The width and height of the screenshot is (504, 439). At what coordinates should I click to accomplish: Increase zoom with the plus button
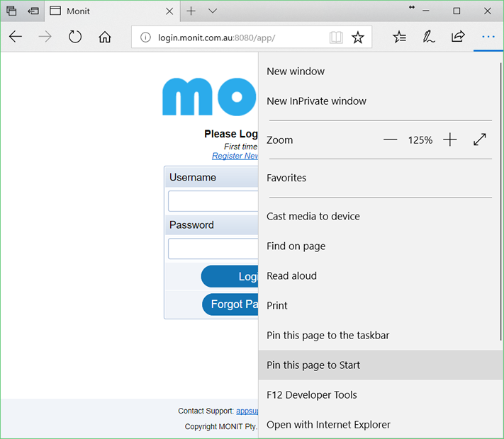click(449, 139)
